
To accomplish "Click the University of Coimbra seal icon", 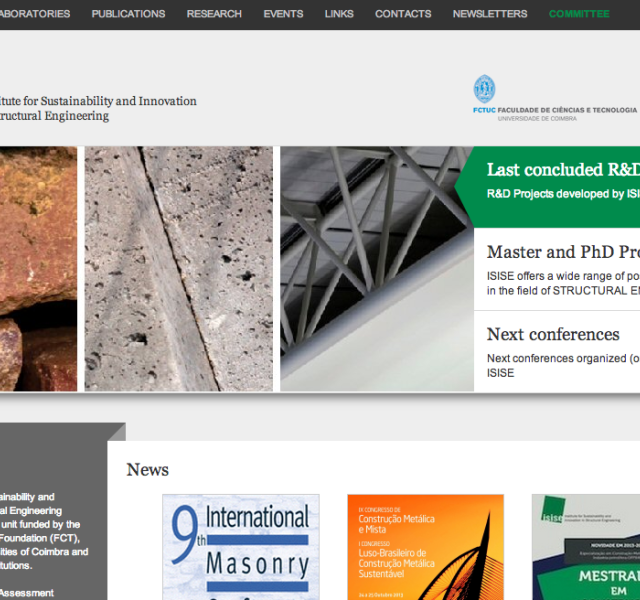I will [484, 89].
